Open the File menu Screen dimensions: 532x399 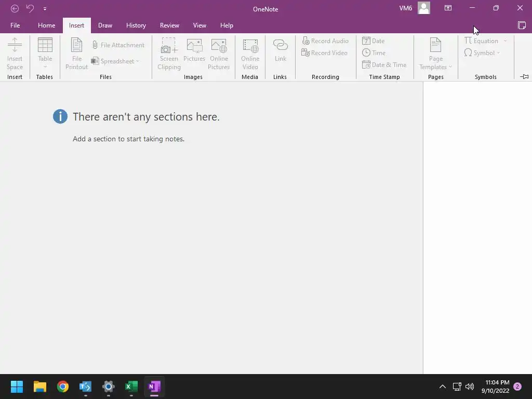pyautogui.click(x=15, y=25)
